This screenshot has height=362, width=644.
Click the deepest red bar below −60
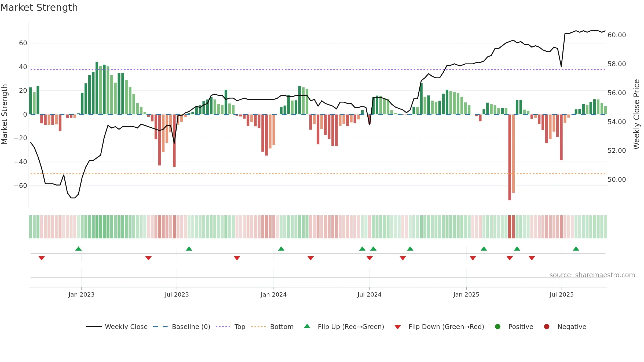click(x=510, y=157)
